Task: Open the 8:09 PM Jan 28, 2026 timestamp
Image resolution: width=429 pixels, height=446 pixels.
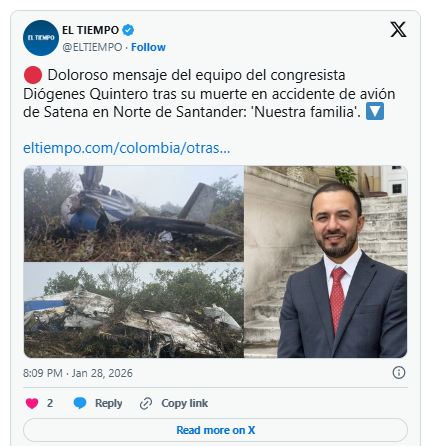Action: 78,373
